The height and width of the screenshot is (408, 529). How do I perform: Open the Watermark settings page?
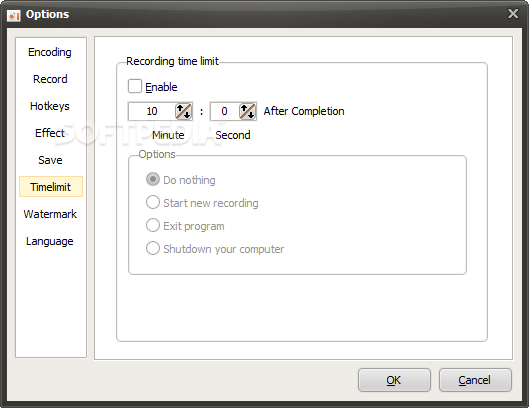tap(50, 214)
